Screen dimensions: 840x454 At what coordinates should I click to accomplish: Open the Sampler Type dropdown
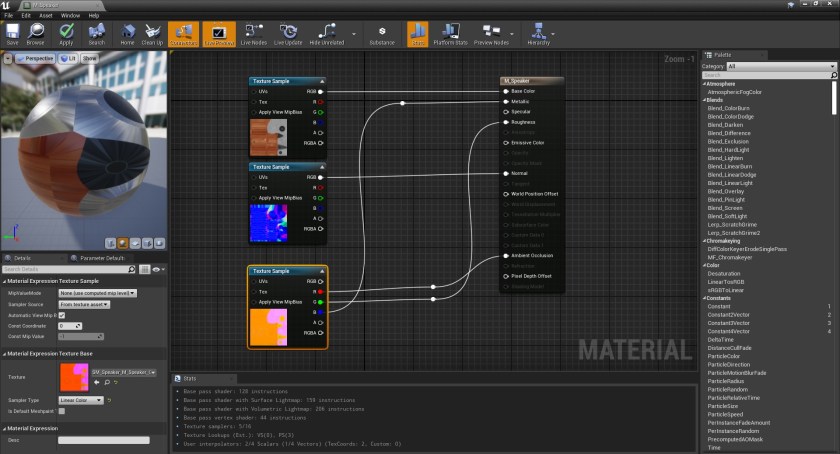[x=81, y=400]
